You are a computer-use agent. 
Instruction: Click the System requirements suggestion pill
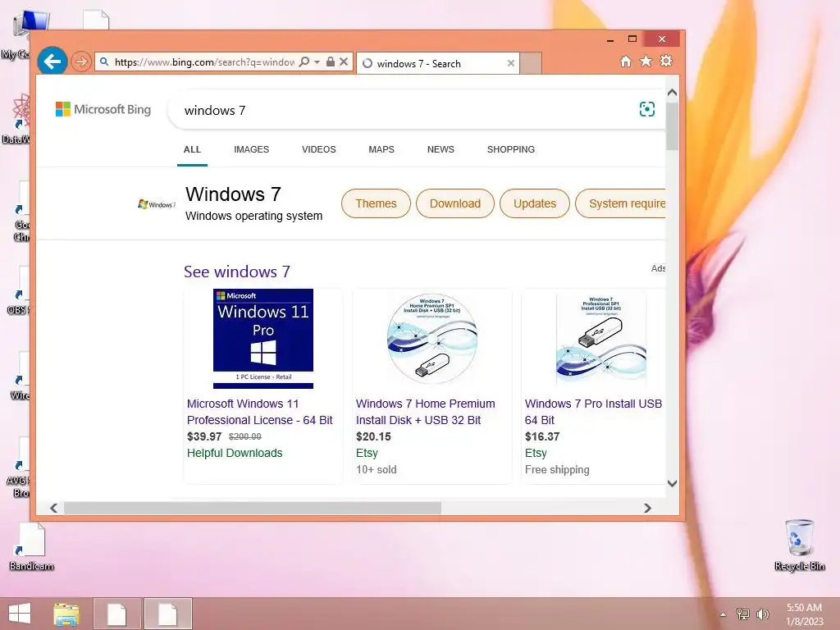point(621,203)
